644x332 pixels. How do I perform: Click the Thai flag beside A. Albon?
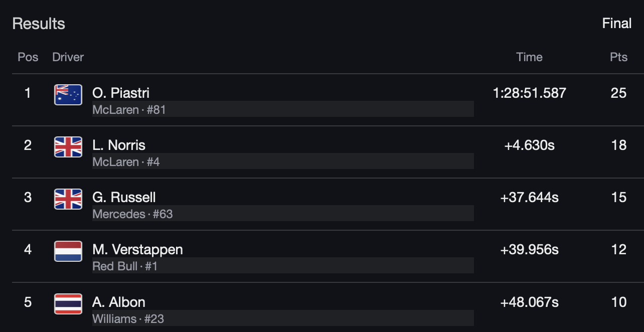tap(68, 304)
